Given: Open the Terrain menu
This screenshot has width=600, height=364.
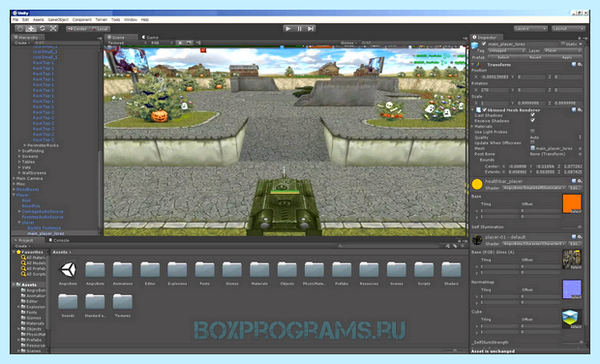Looking at the screenshot, I should click(101, 20).
